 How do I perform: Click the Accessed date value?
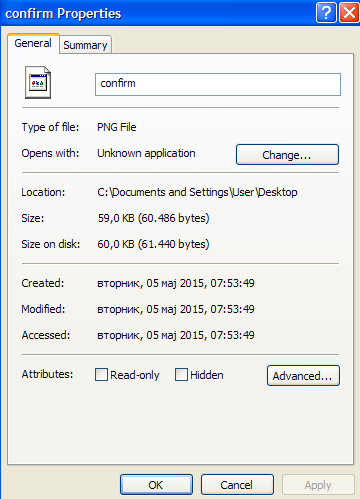pos(176,335)
